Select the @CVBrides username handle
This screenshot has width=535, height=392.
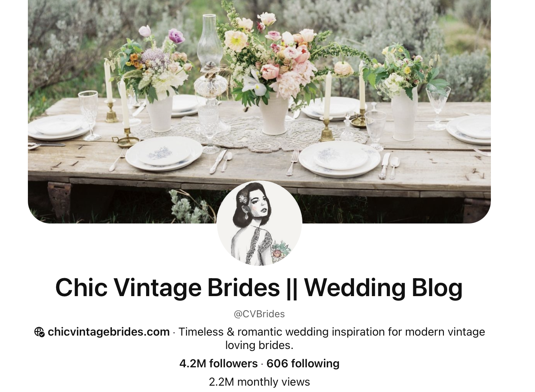[x=259, y=314]
